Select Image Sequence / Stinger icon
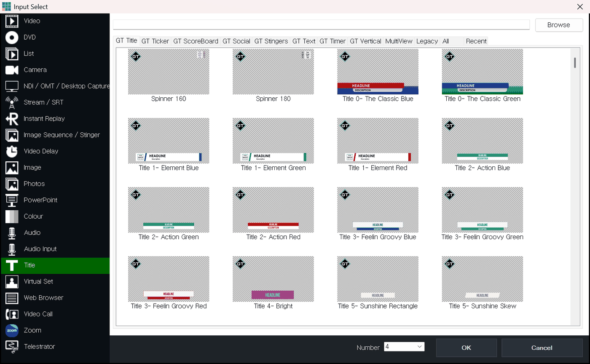This screenshot has width=590, height=364. click(12, 135)
